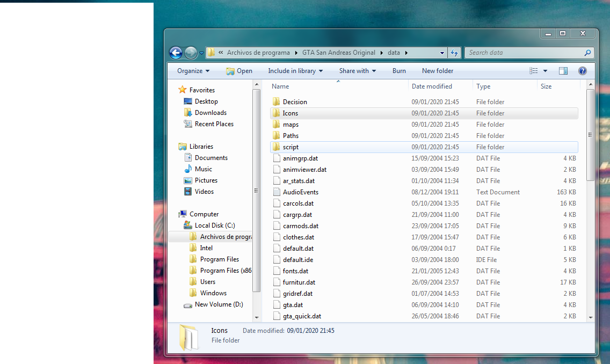Click the file list vertical scrollbar thumb
This screenshot has height=364, width=610.
590,135
